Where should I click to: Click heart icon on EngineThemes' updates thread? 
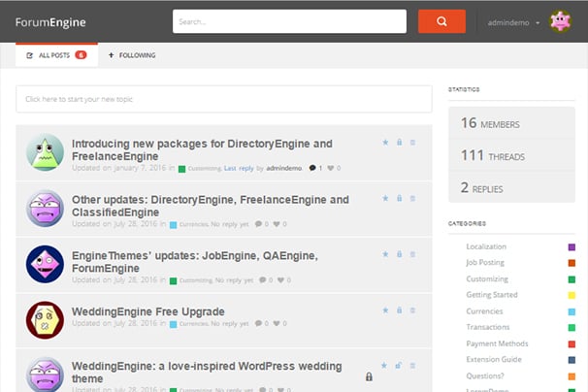point(280,279)
